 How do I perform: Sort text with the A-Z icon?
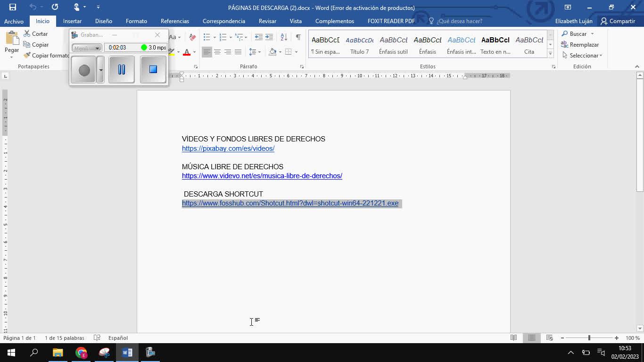click(283, 37)
